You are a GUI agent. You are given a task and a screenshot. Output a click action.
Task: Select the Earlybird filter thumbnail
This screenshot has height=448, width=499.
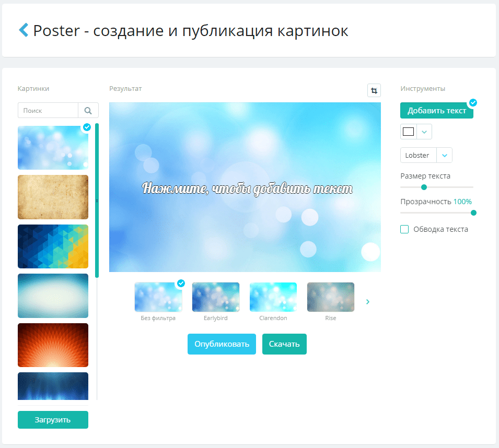pos(215,297)
